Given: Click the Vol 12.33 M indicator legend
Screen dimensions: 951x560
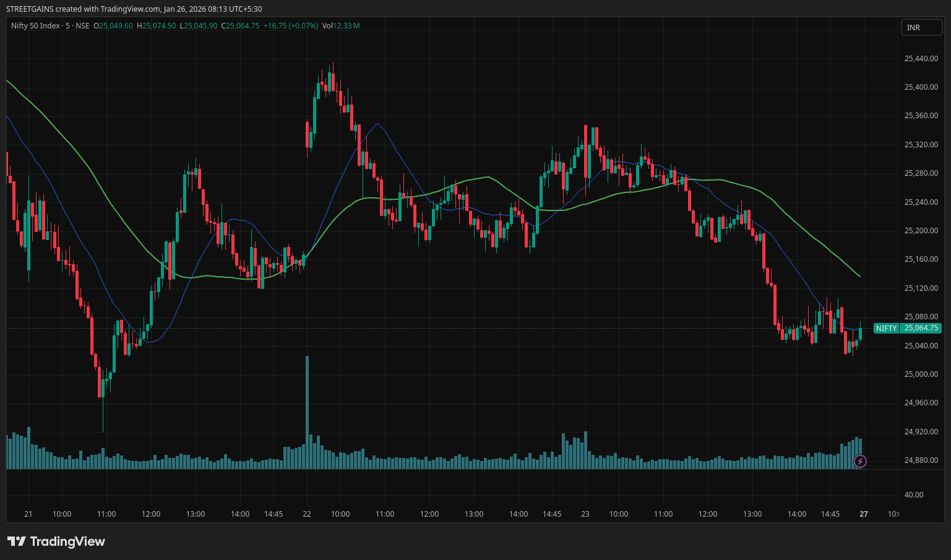Looking at the screenshot, I should (x=341, y=26).
